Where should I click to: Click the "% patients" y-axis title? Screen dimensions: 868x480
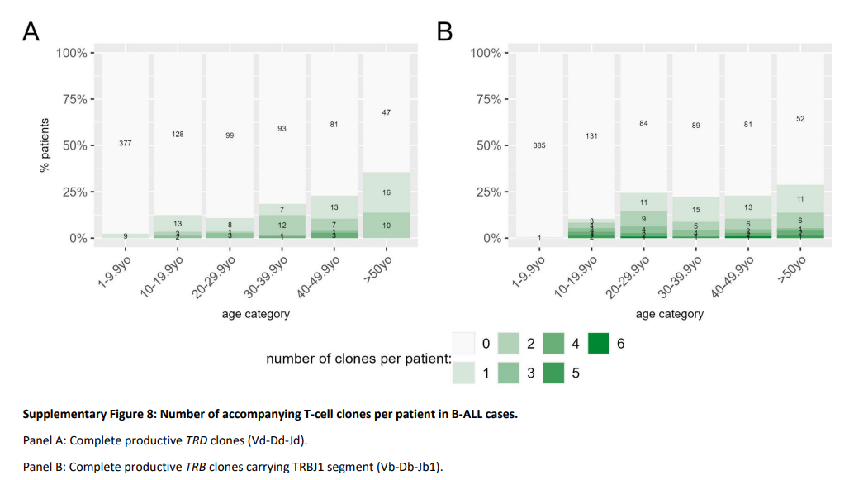[47, 145]
